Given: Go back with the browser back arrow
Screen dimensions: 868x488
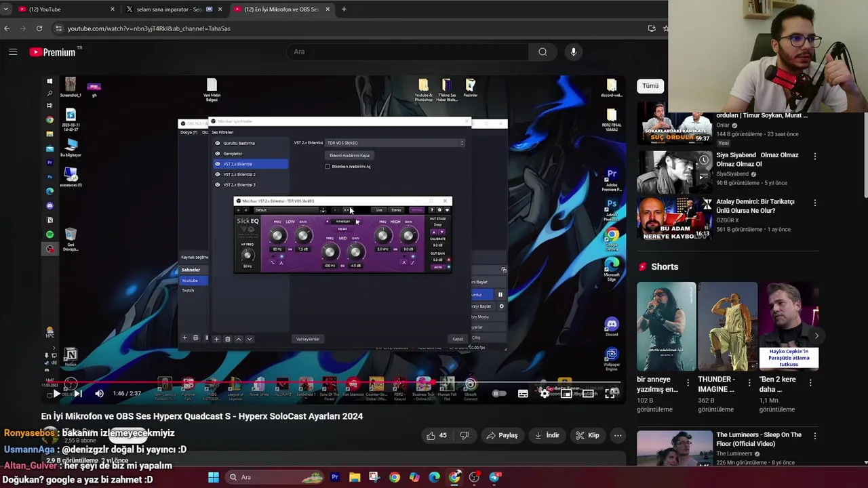Looking at the screenshot, I should coord(7,28).
